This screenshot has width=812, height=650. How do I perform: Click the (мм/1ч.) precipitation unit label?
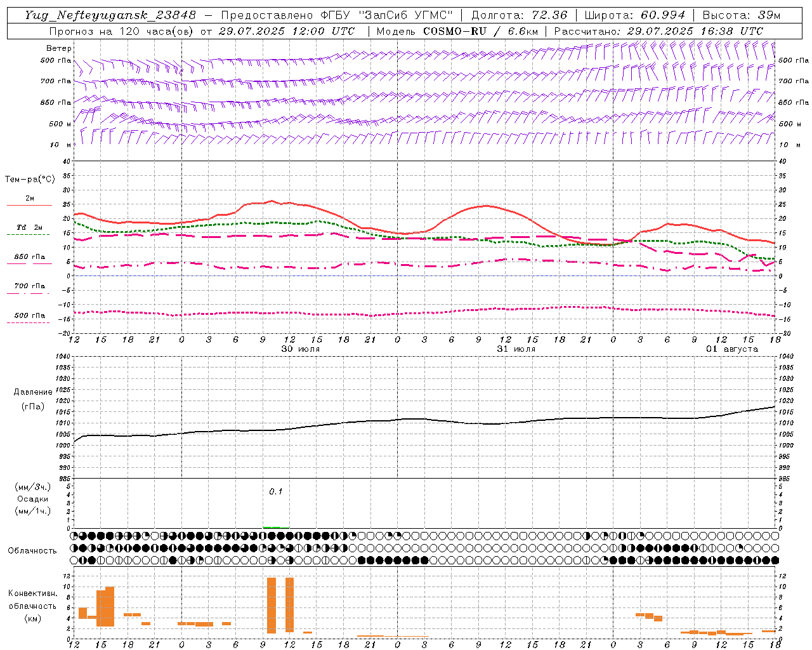[x=33, y=511]
